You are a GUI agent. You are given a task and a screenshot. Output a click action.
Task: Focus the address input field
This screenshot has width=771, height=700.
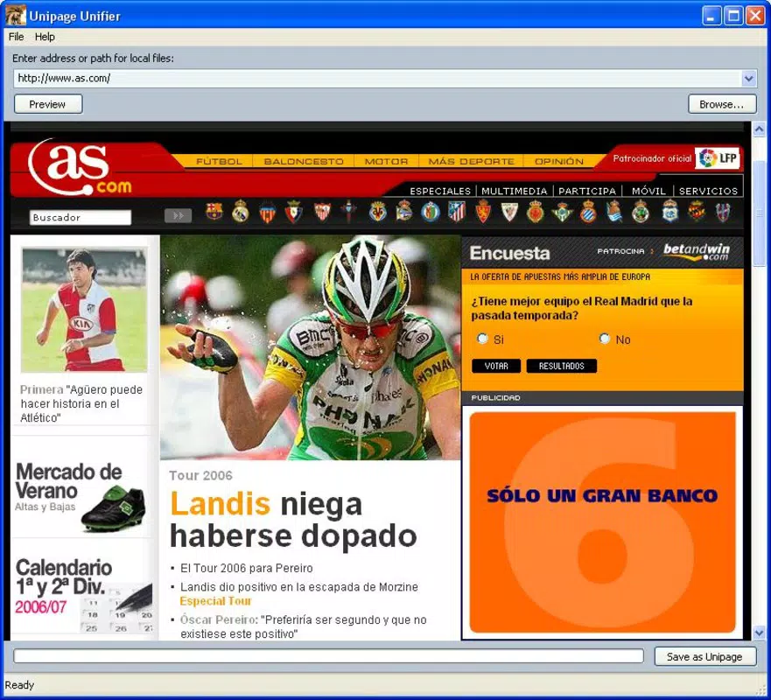pyautogui.click(x=377, y=78)
